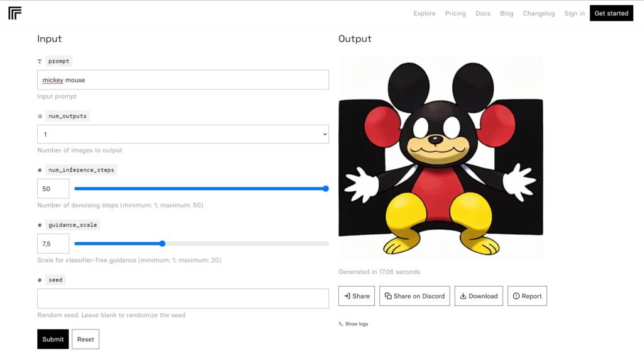The width and height of the screenshot is (644, 357).
Task: Click the Output heading
Action: 355,38
